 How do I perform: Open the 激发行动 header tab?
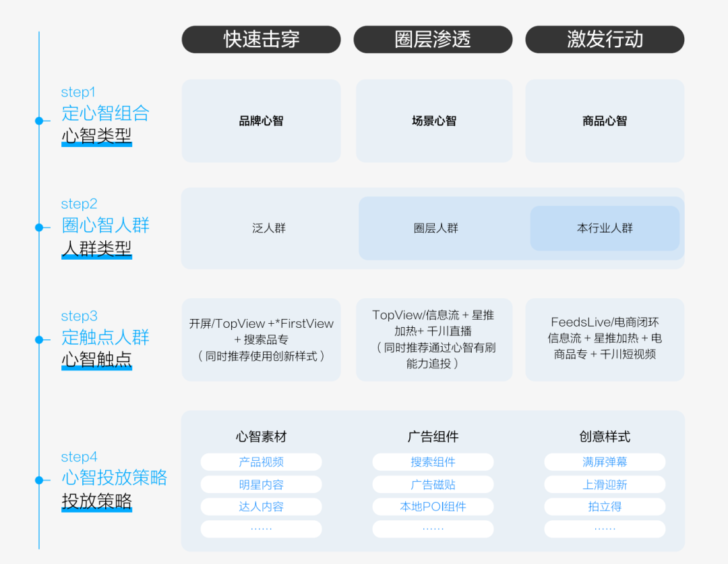(605, 39)
